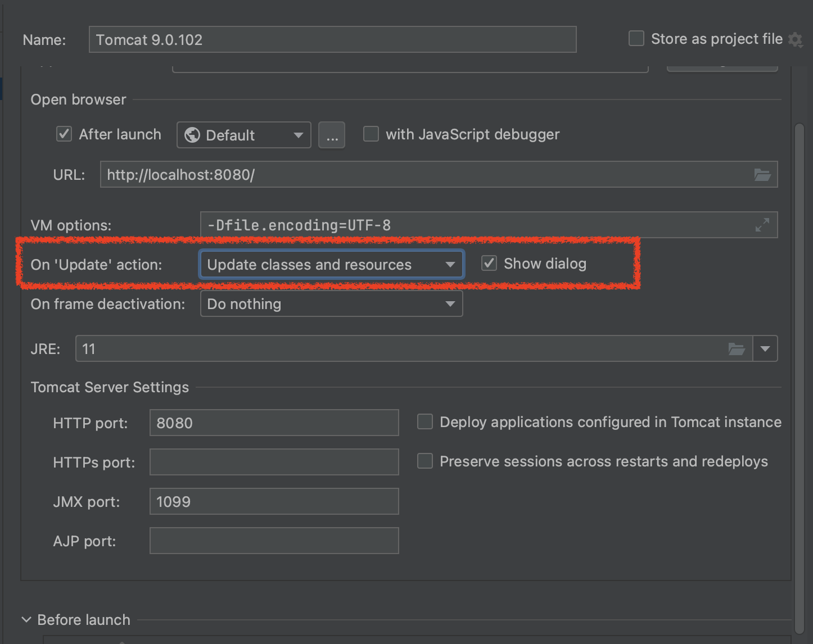Expand the VM options field editor

click(762, 225)
